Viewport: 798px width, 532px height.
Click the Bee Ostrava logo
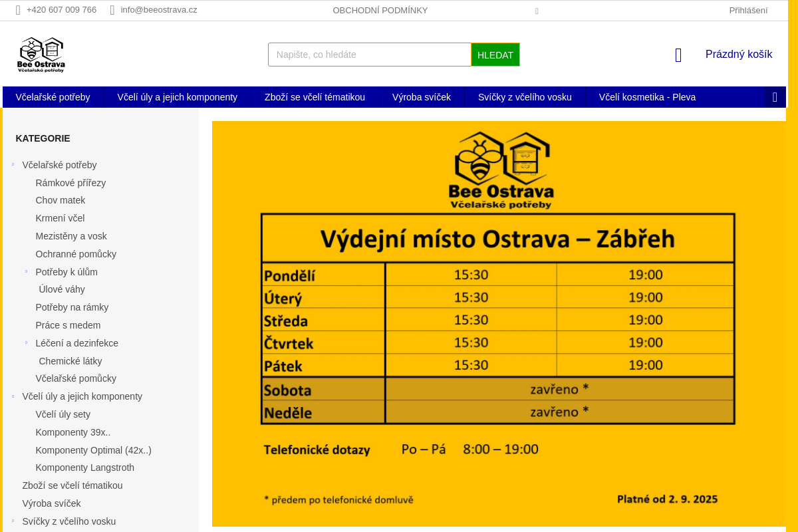(41, 55)
